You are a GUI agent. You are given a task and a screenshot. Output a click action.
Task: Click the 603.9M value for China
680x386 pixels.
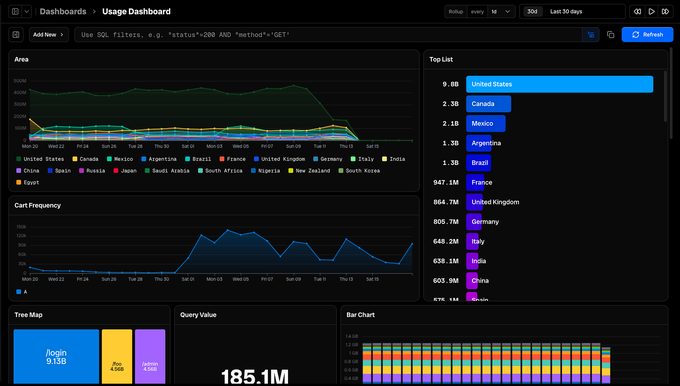click(446, 281)
